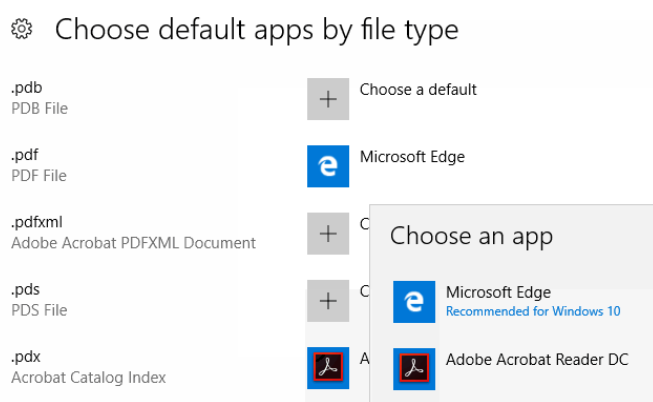Select Adobe Acrobat Reader DC icon in popup
Viewport: 653px width, 402px height.
pyautogui.click(x=414, y=369)
